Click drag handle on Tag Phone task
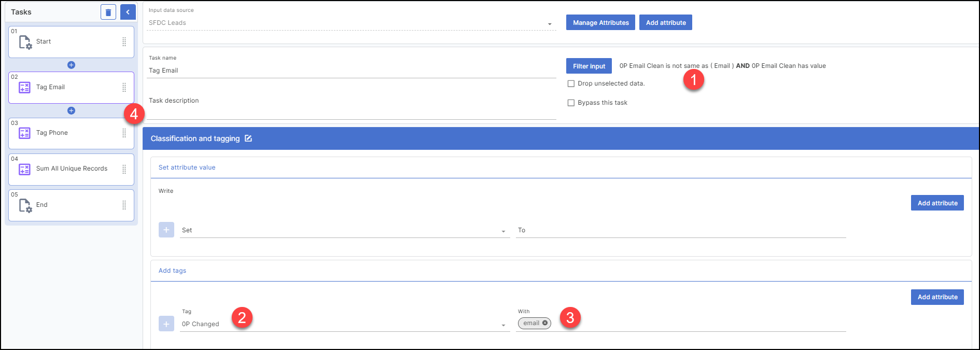Image resolution: width=980 pixels, height=350 pixels. coord(124,133)
